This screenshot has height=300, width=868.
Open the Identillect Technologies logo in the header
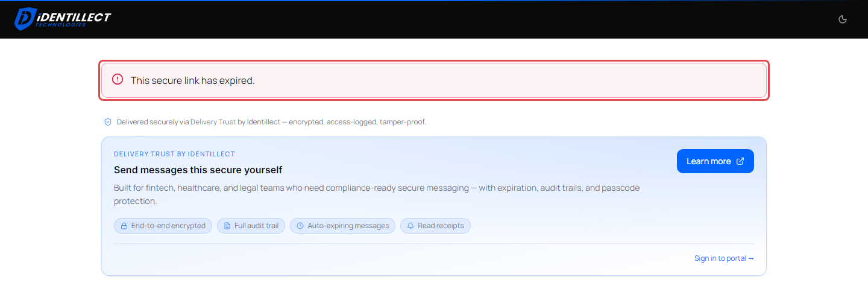pos(63,19)
